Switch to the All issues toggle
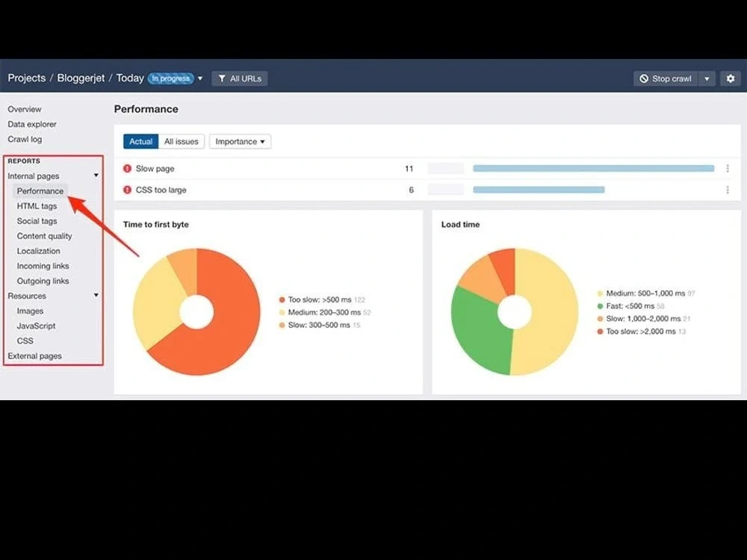This screenshot has height=560, width=747. tap(181, 141)
